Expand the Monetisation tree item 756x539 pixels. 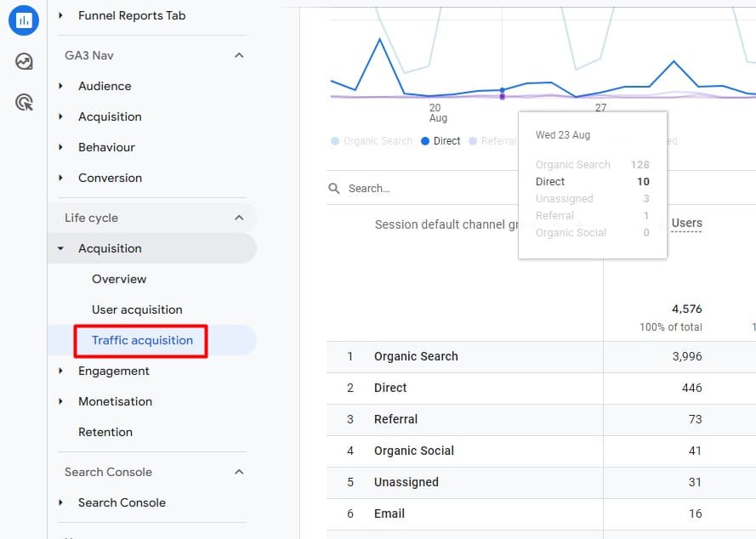coord(115,401)
